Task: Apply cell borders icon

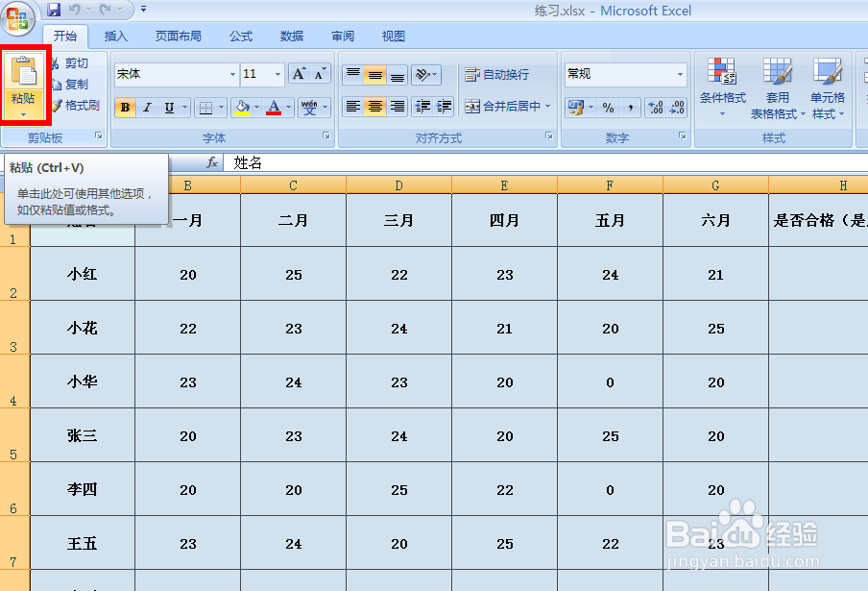Action: (x=205, y=108)
